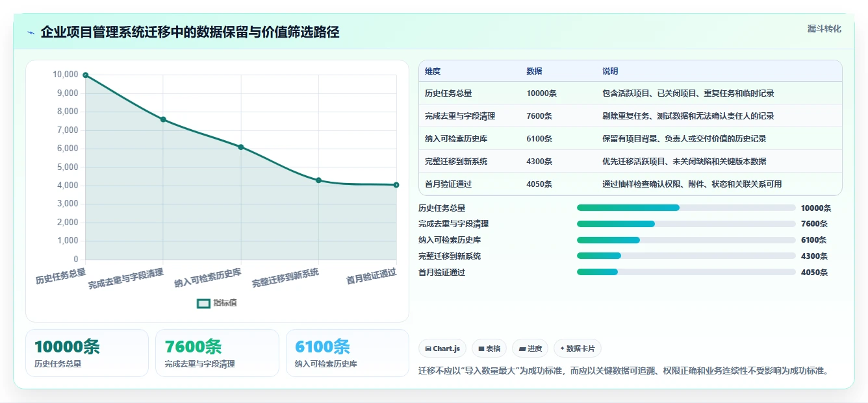The image size is (868, 403).
Task: Click the 完成去重与字段清理 progress bar
Action: 686,224
